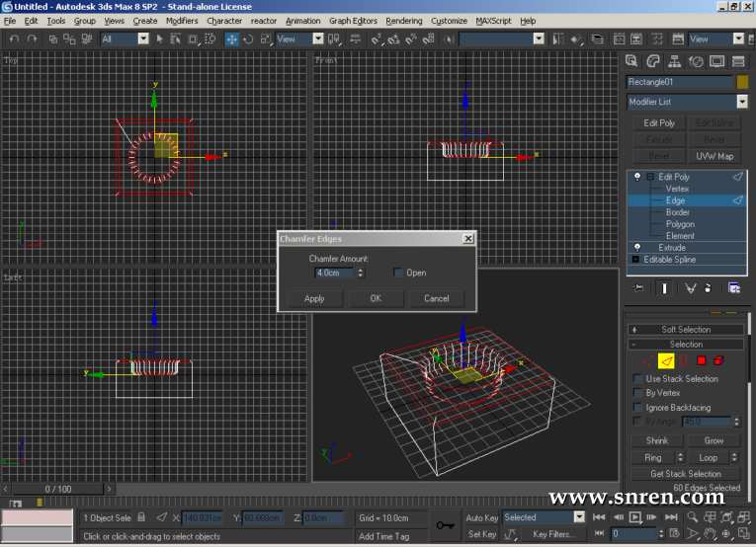Toggle the Ignore Backfacing checkbox
Image resolution: width=756 pixels, height=547 pixels.
pos(637,407)
